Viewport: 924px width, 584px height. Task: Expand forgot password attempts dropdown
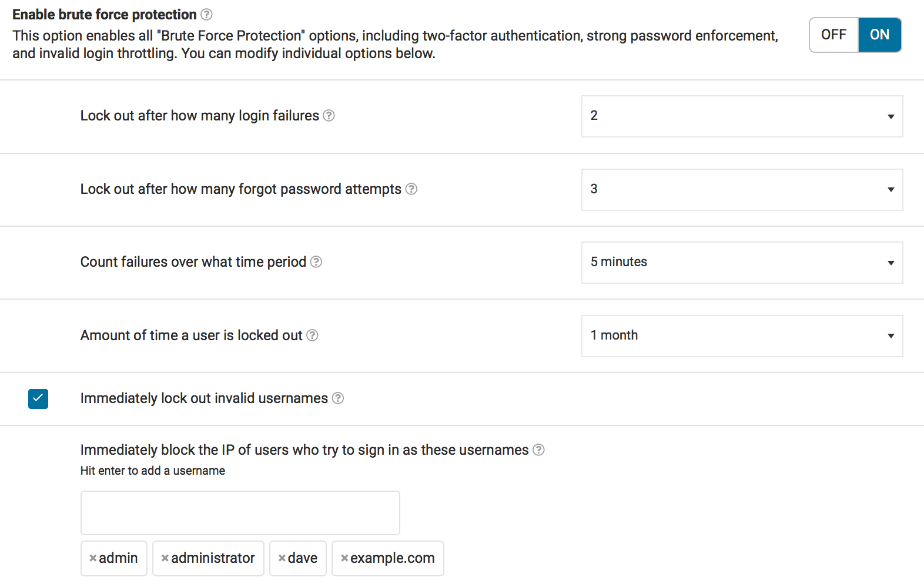coord(742,190)
